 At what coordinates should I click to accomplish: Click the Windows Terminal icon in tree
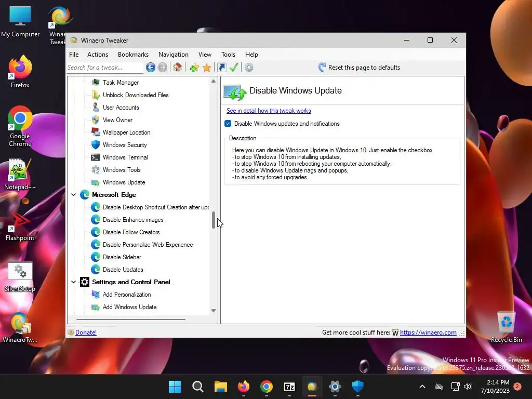(96, 157)
